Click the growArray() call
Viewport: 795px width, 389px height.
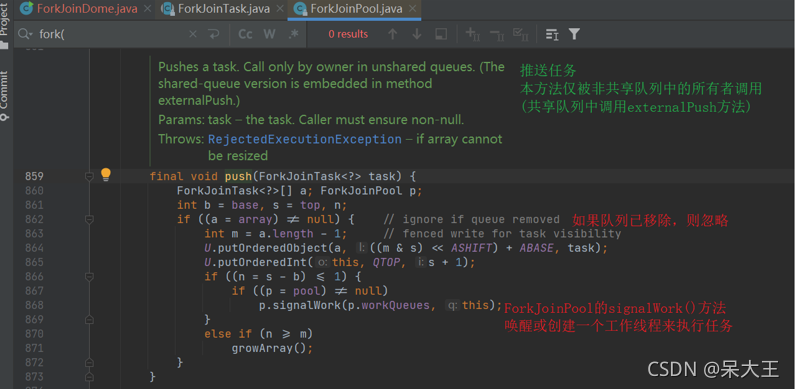tap(269, 348)
